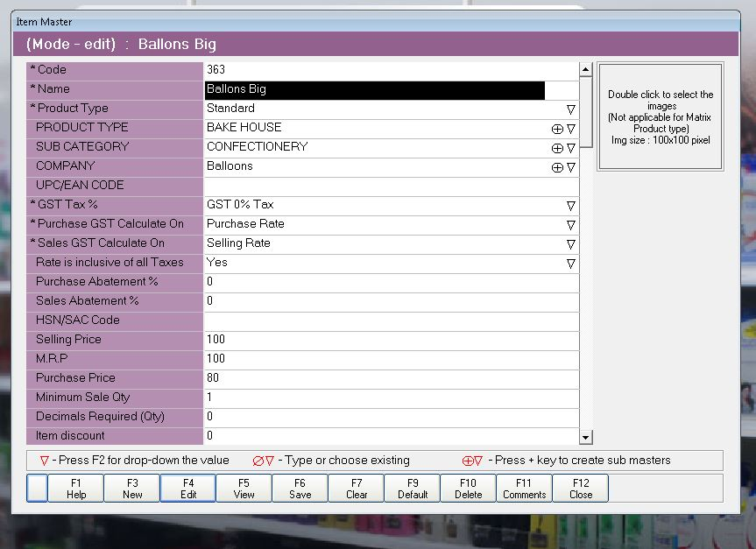The height and width of the screenshot is (549, 756).
Task: Click the Minimum Sale Qty field
Action: (x=391, y=398)
